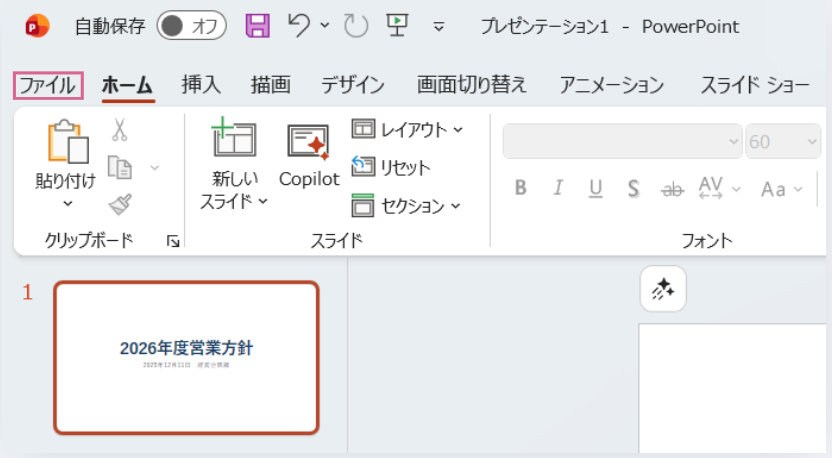Click the Paste clipboard icon

(66, 143)
